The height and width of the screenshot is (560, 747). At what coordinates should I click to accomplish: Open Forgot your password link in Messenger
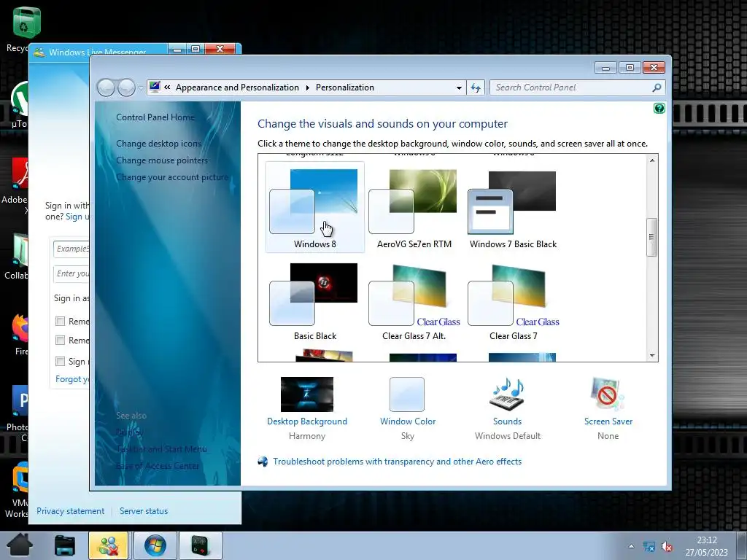tap(72, 379)
